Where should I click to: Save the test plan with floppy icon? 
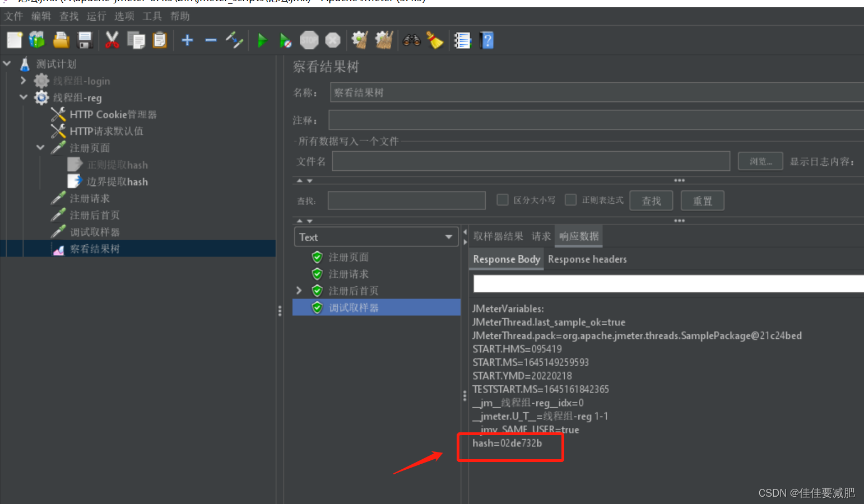[85, 40]
